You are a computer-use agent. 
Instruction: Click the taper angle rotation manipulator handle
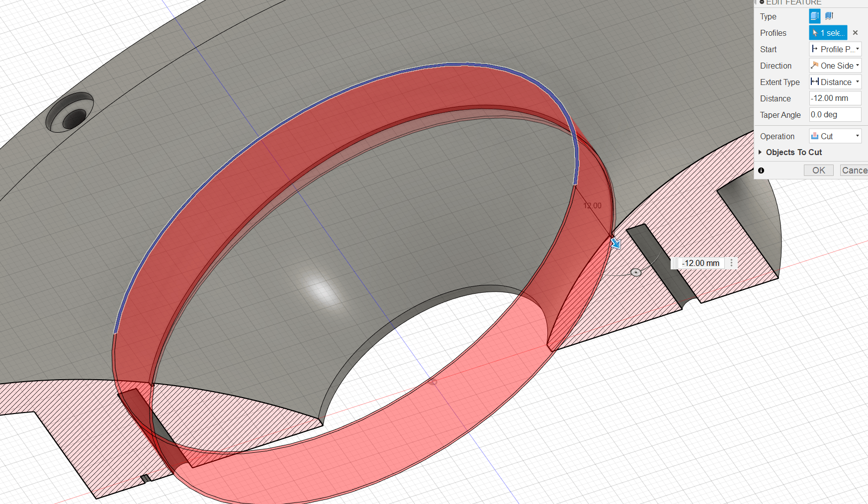(x=636, y=272)
